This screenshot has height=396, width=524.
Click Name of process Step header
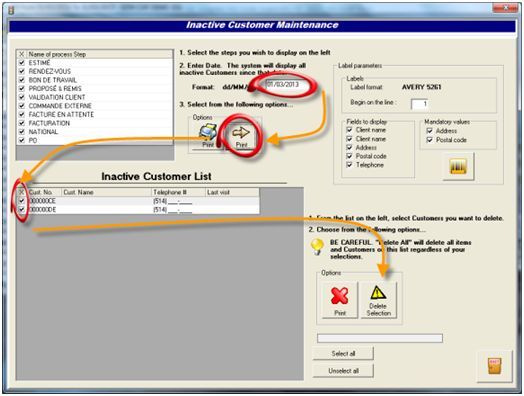tap(100, 54)
